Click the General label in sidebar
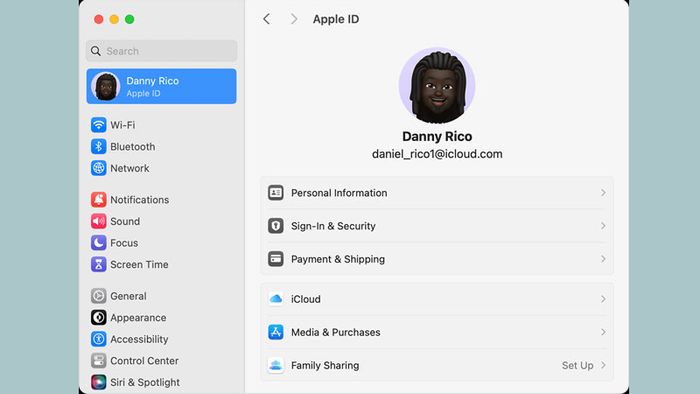 pyautogui.click(x=128, y=296)
